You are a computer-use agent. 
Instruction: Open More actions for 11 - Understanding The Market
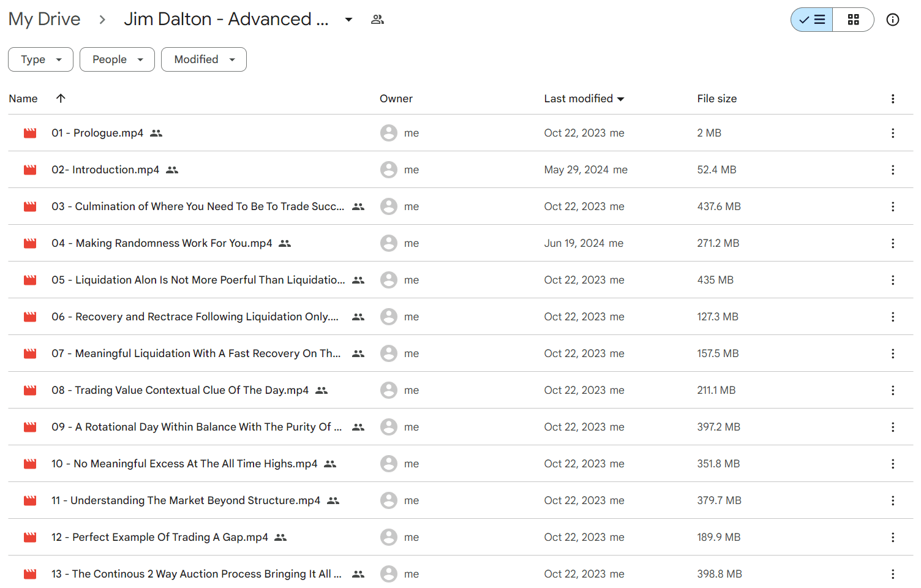pos(893,500)
